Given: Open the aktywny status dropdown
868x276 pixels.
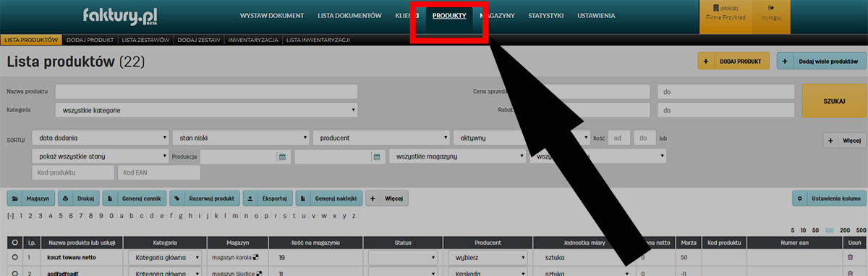Looking at the screenshot, I should 522,138.
